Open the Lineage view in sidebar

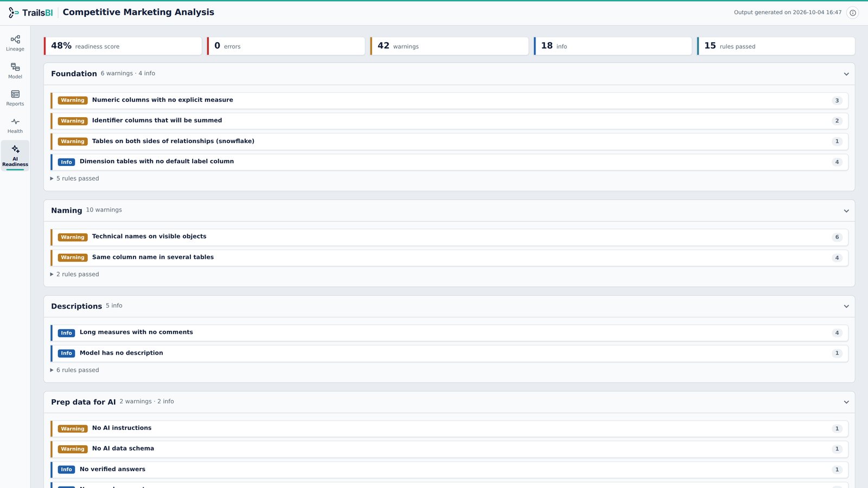click(15, 43)
